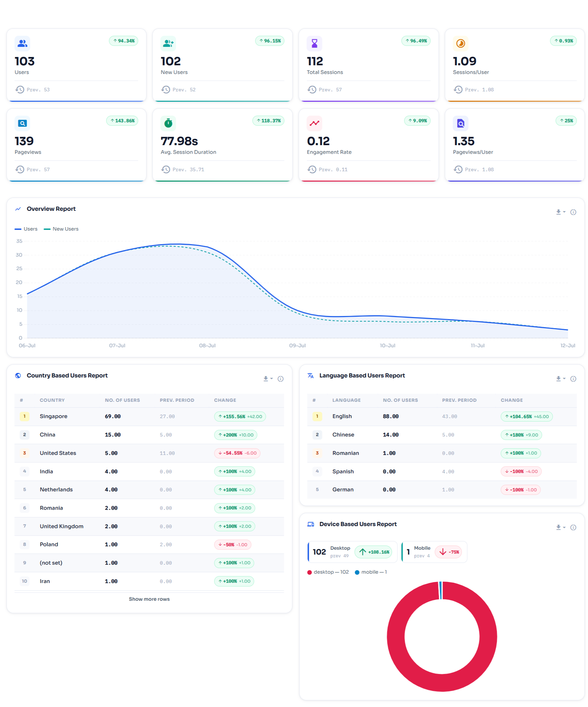The height and width of the screenshot is (707, 588).
Task: Click the Engagement Rate trend icon
Action: (x=314, y=123)
